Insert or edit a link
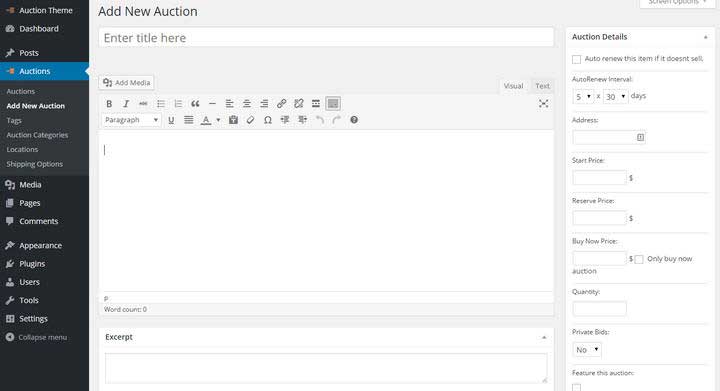 (x=281, y=104)
